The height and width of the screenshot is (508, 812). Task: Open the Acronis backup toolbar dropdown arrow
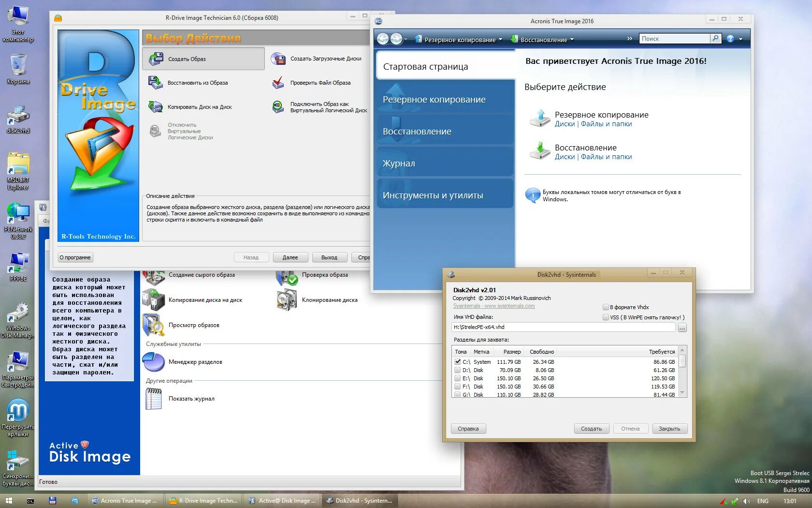[x=500, y=40]
